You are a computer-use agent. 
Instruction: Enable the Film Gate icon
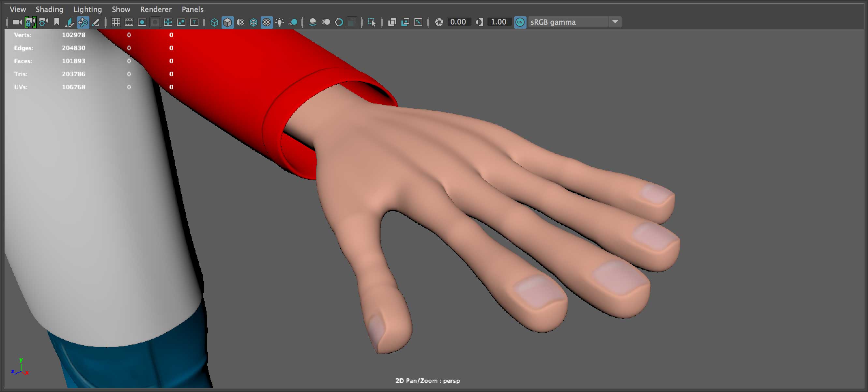129,22
